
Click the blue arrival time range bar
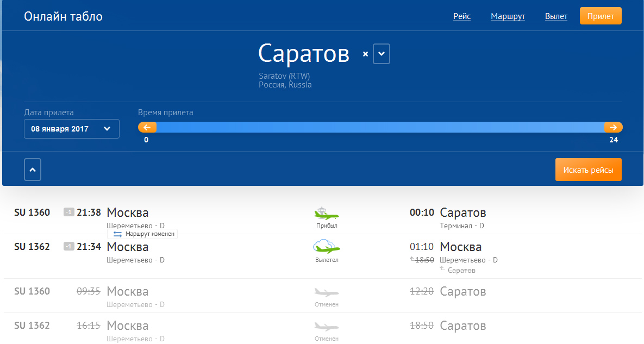(380, 127)
